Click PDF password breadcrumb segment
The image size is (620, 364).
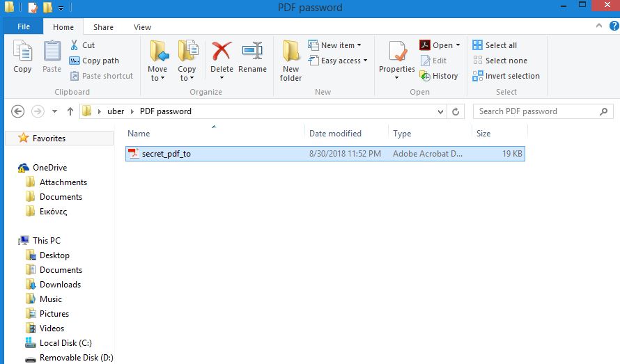166,111
